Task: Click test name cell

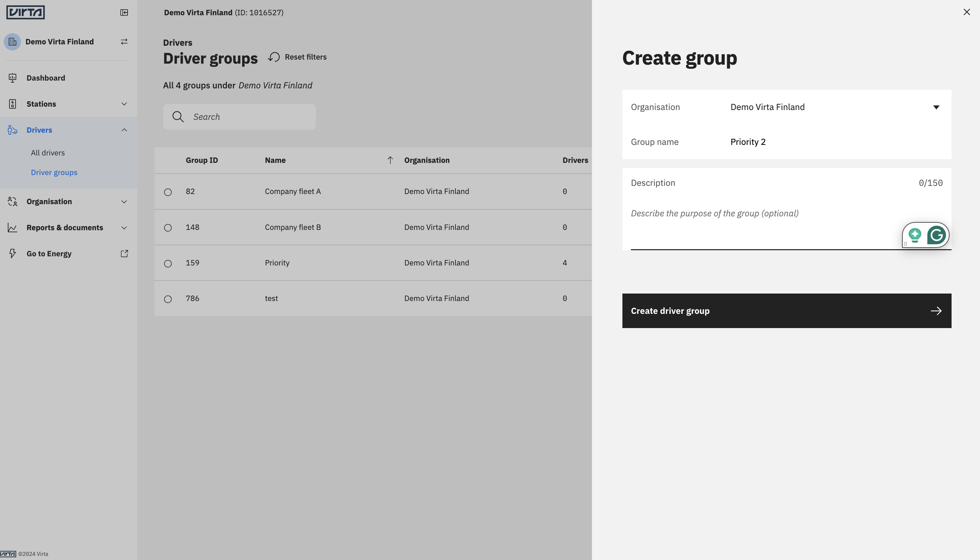Action: pyautogui.click(x=271, y=299)
